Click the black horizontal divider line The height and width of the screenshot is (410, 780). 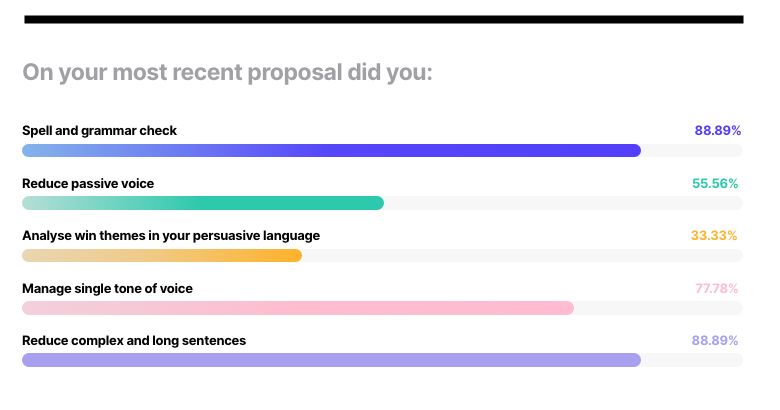384,19
